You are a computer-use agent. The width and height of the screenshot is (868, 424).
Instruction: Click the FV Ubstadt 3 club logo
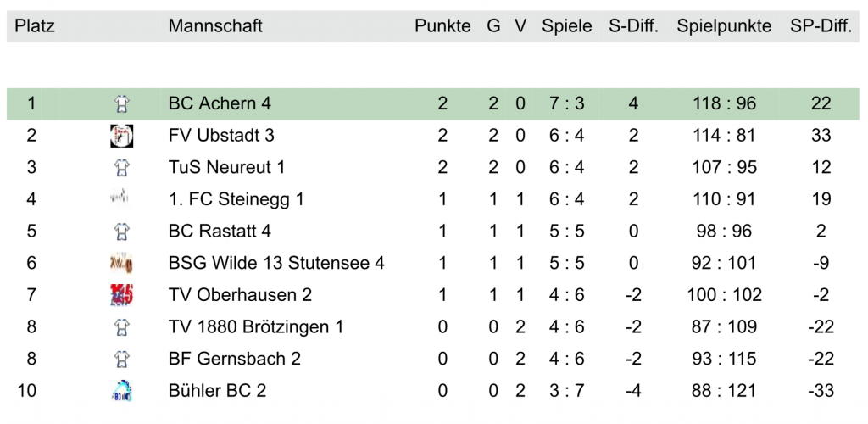tap(122, 136)
